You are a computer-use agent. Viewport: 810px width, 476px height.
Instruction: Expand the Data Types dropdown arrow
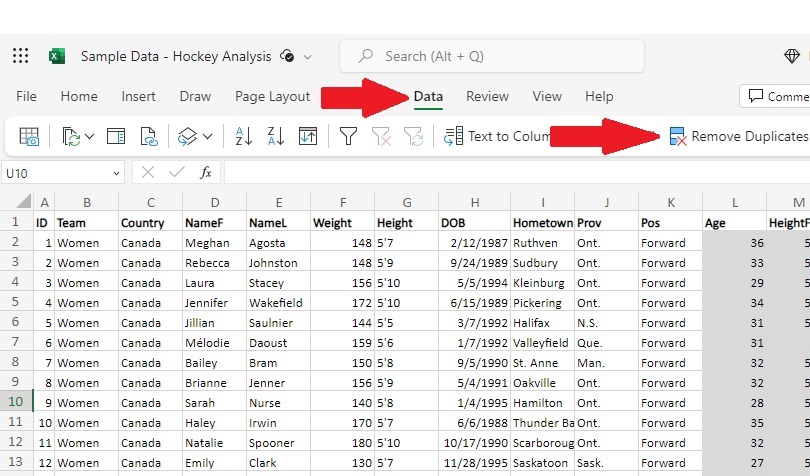coord(208,136)
